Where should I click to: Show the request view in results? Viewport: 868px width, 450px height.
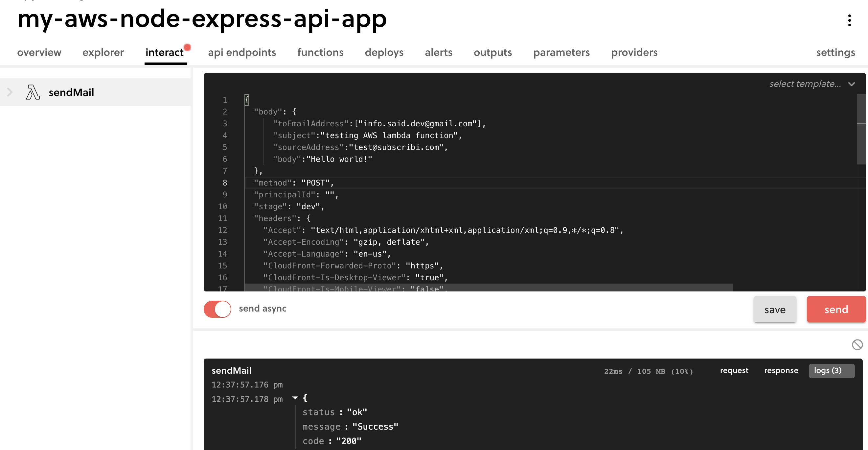(x=734, y=370)
